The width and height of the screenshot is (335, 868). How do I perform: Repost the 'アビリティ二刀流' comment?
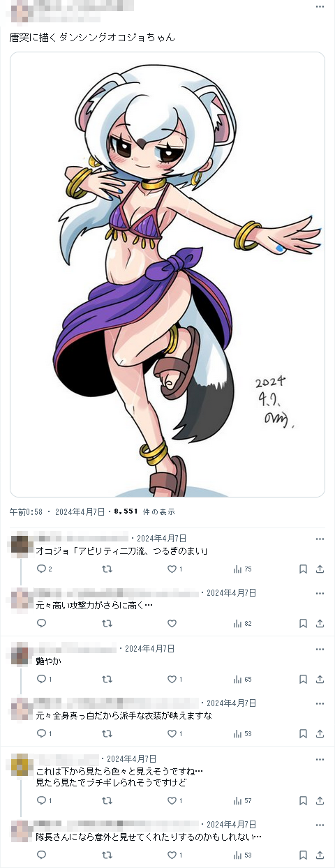[x=107, y=569]
